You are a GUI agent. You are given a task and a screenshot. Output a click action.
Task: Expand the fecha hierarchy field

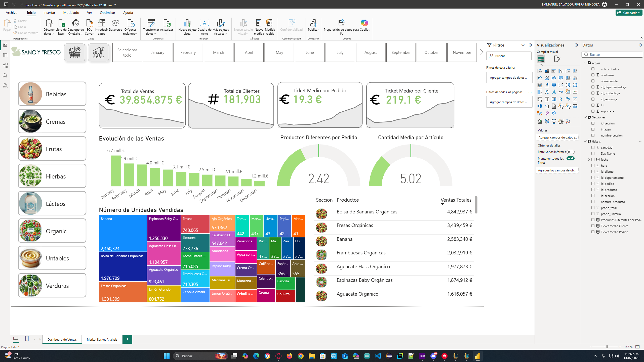pos(589,159)
